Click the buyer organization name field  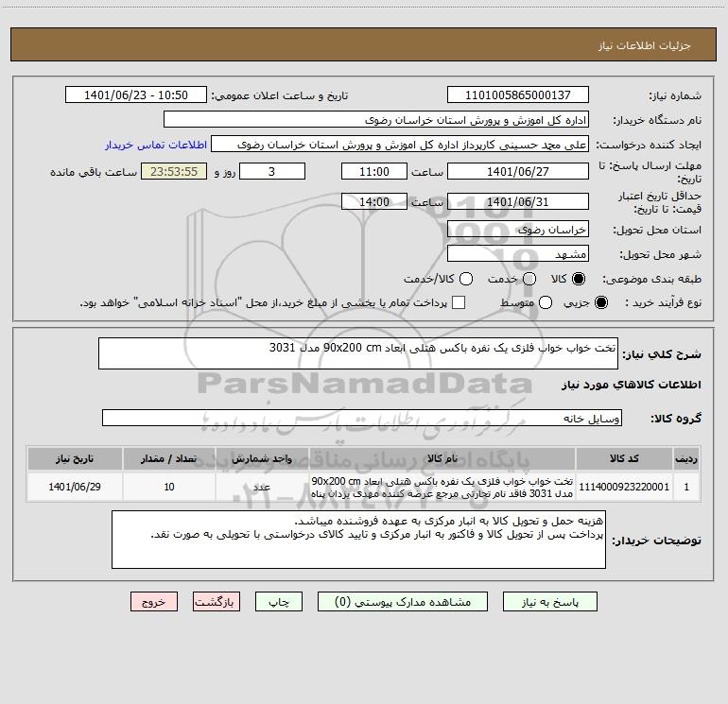point(376,120)
